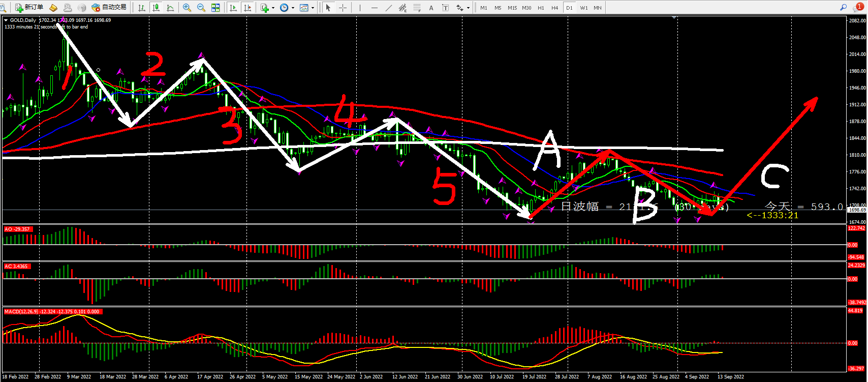This screenshot has height=382, width=868.
Task: Select the Fibonacci retracement tool
Action: [417, 8]
